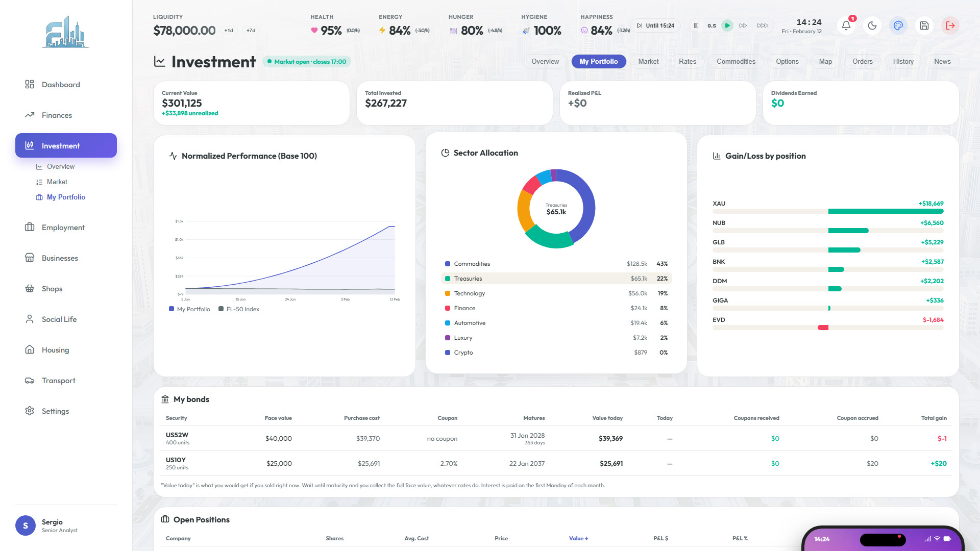Open the theme palette icon
Viewport: 980px width, 551px height.
click(898, 26)
